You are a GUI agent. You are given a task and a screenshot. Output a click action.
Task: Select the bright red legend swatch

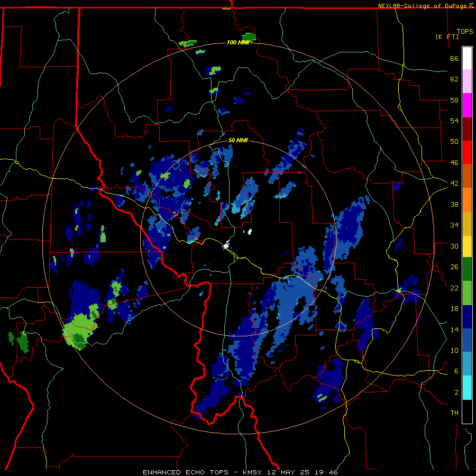point(467,152)
